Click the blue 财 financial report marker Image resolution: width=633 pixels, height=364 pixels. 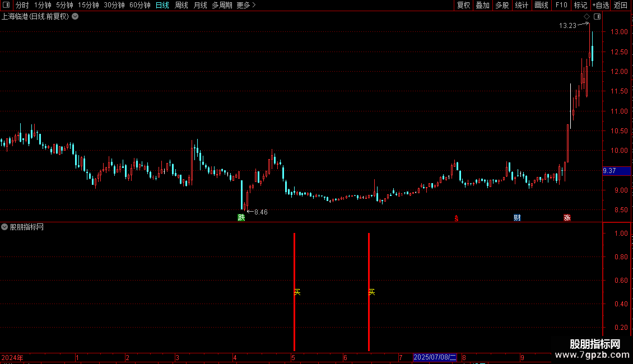click(x=517, y=217)
